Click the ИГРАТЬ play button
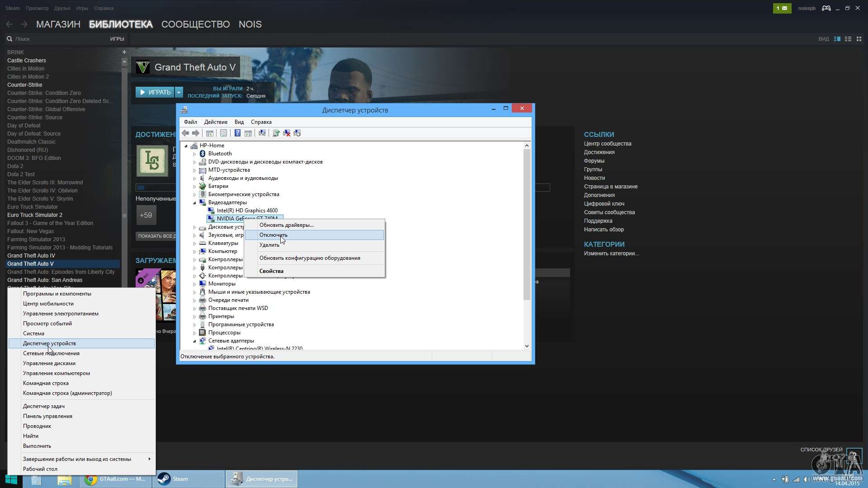 155,92
